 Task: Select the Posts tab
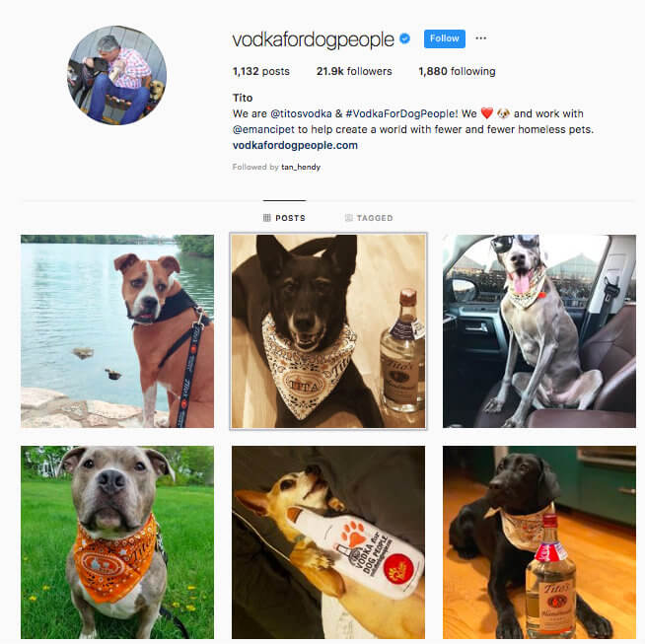click(284, 218)
